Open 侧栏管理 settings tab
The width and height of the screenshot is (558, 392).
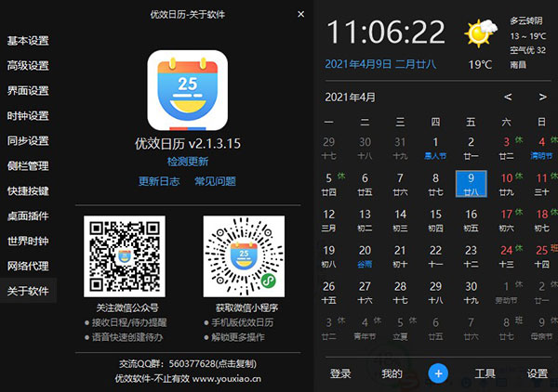pos(28,166)
